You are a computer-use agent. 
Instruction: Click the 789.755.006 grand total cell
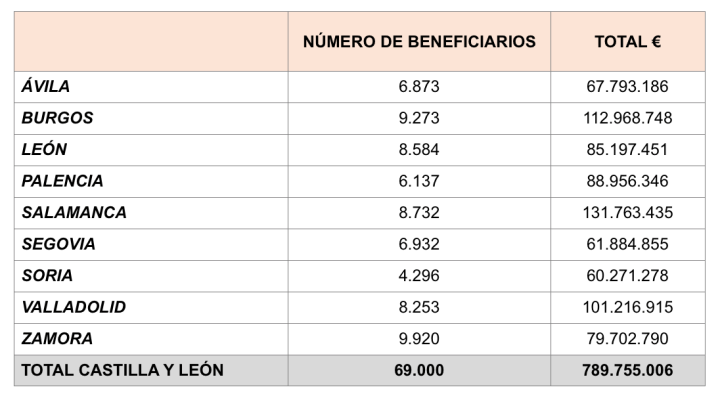pos(627,371)
